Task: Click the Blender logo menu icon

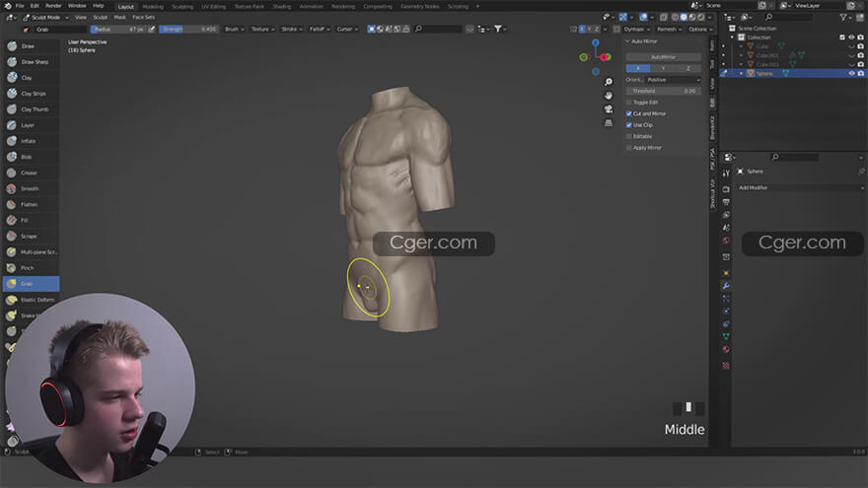Action: click(8, 6)
